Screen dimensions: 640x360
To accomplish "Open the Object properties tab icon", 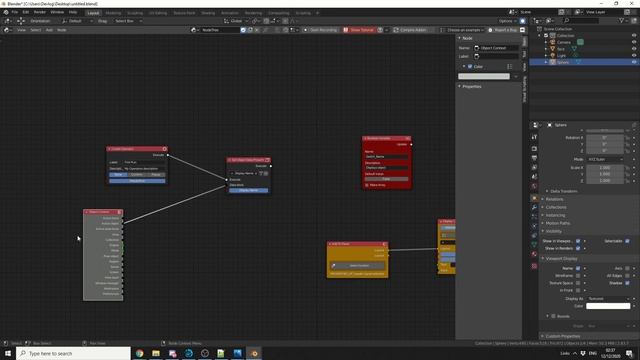I will 534,198.
